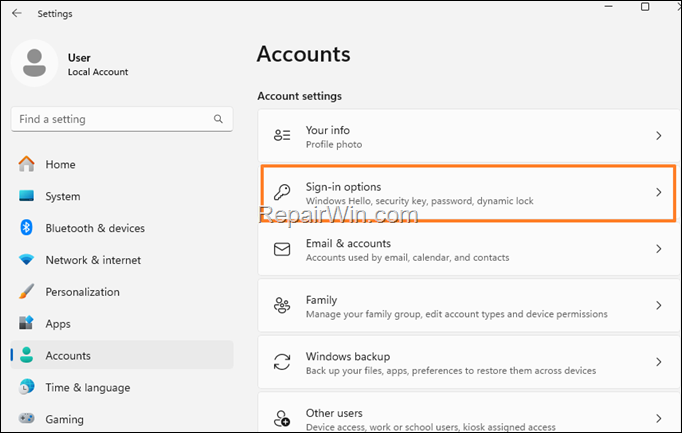The width and height of the screenshot is (682, 433).
Task: Click the Profile photo subtitle
Action: point(334,144)
